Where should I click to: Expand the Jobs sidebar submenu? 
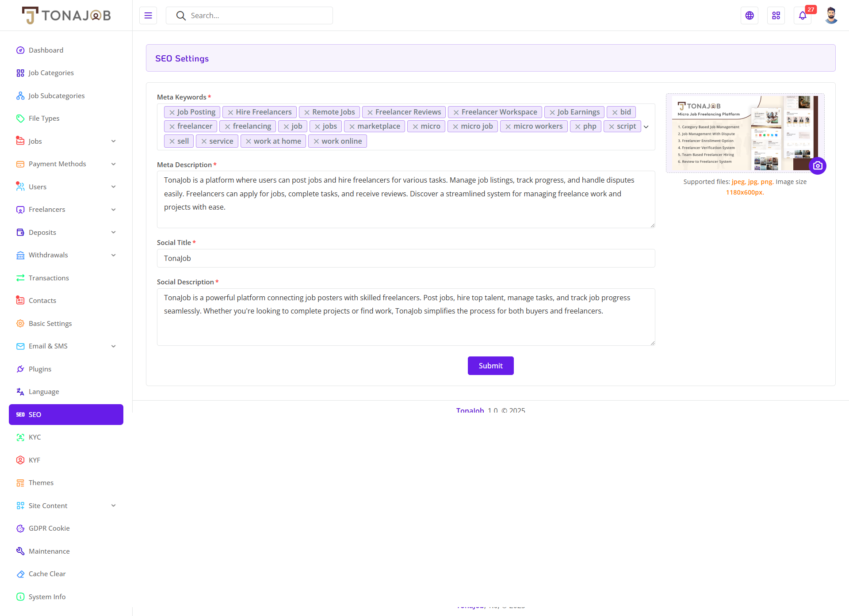(x=113, y=141)
